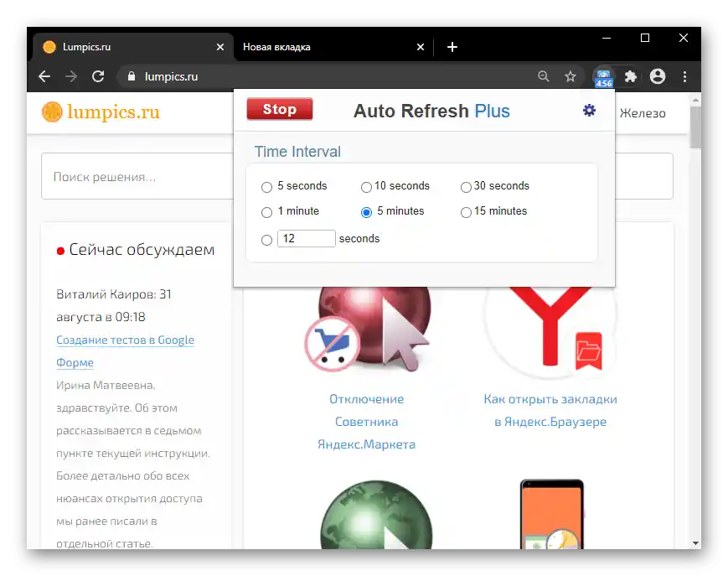Open the Chrome profile avatar

pyautogui.click(x=658, y=76)
